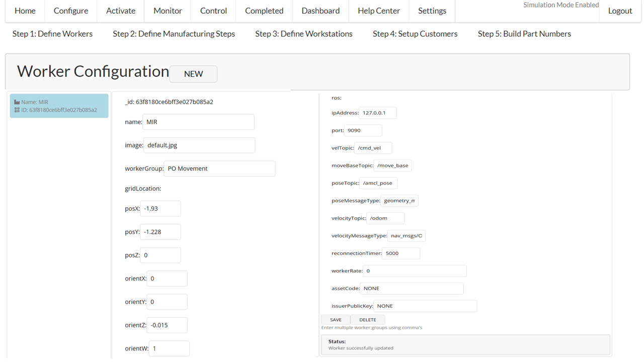The width and height of the screenshot is (644, 362).
Task: Switch to Step 2: Define Manufacturing Steps
Action: point(174,34)
